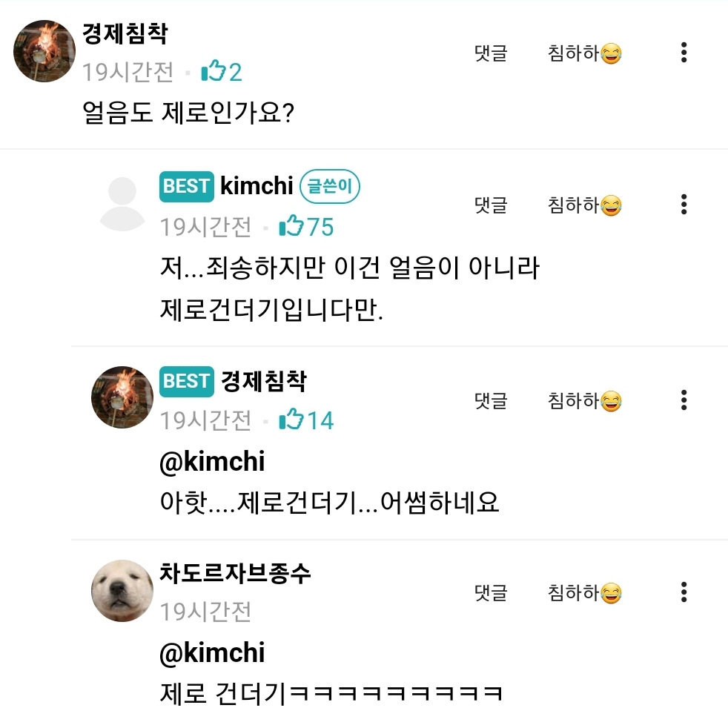Viewport: 728px width, 728px height.
Task: Open three-dot menu on kimchi's reply
Action: point(684,205)
